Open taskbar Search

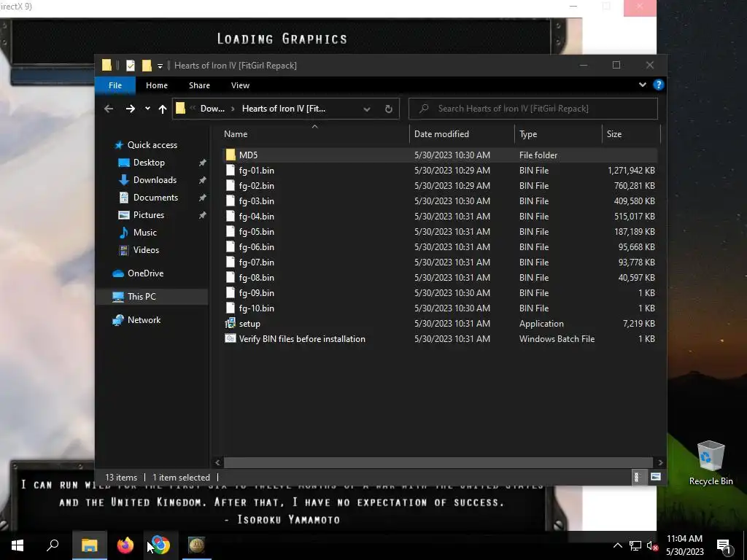point(53,545)
